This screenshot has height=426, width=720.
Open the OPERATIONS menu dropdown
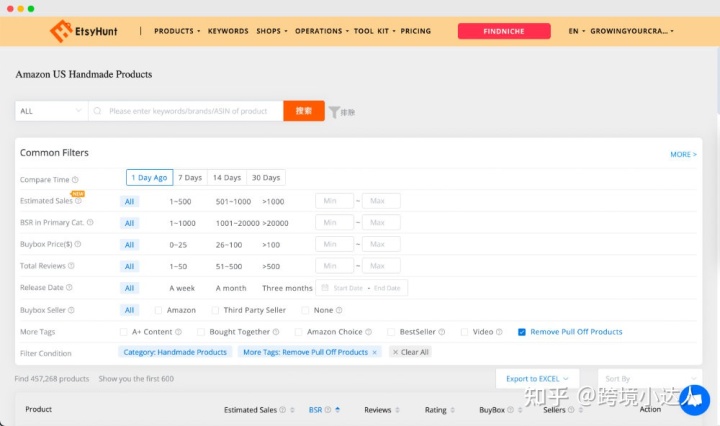pyautogui.click(x=322, y=31)
